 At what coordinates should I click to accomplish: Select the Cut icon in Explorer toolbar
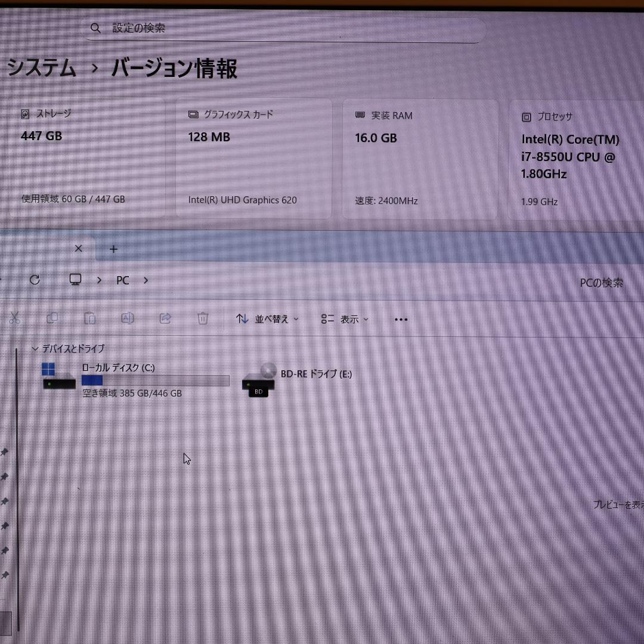pyautogui.click(x=16, y=318)
